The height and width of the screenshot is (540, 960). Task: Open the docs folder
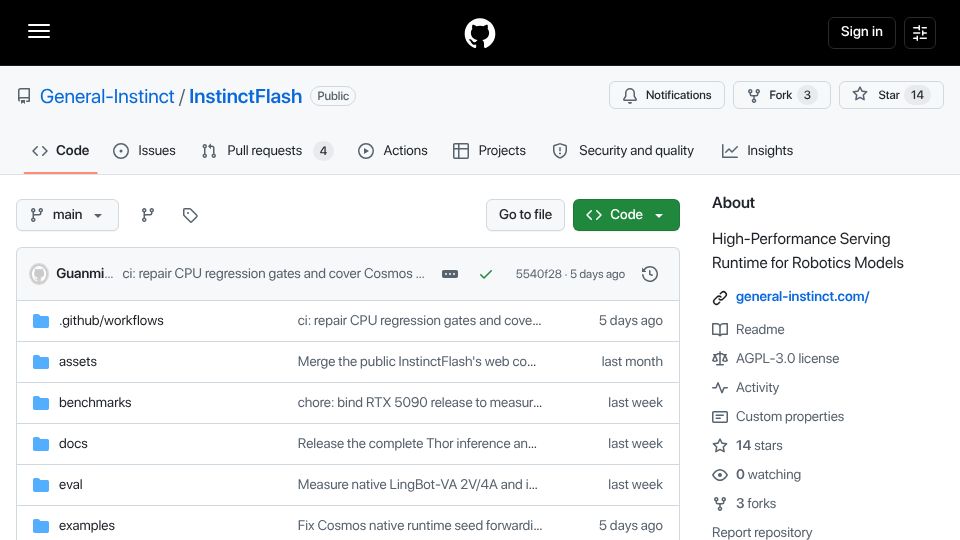click(73, 444)
